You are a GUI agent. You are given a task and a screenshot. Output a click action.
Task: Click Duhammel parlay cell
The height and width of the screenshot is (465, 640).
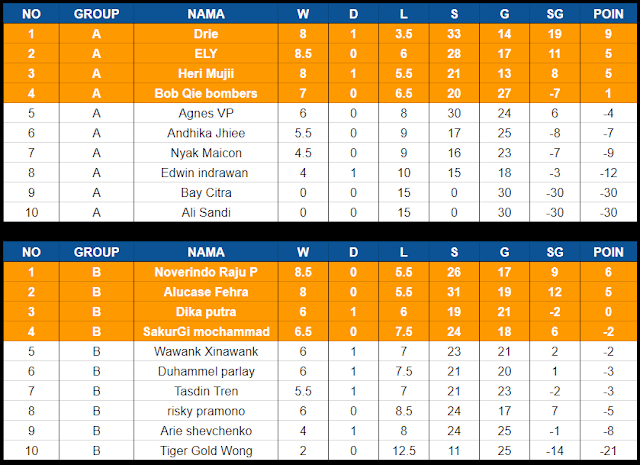pyautogui.click(x=206, y=371)
